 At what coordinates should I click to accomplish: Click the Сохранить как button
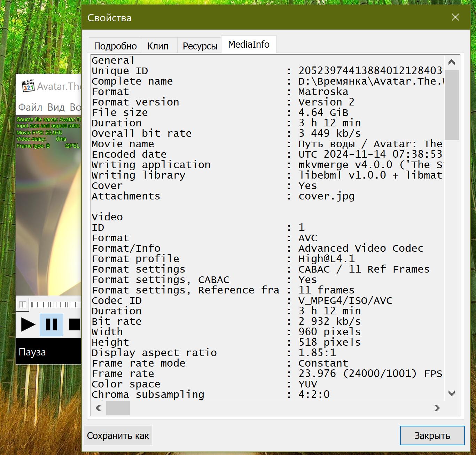[x=118, y=436]
